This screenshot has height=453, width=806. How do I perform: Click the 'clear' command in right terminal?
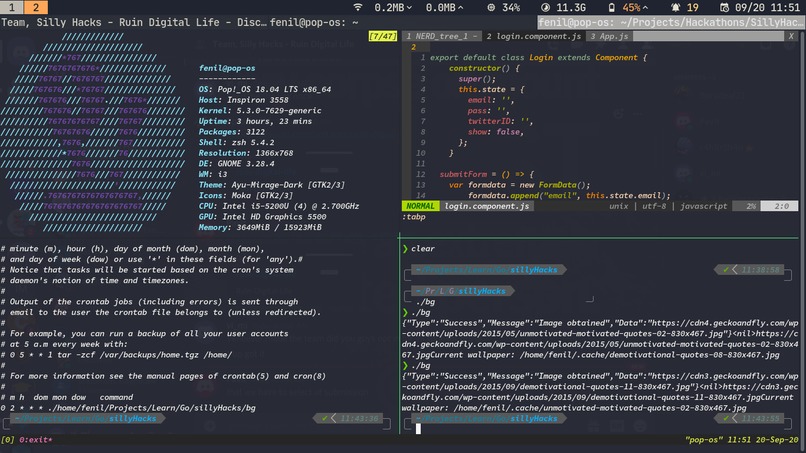[x=423, y=249]
